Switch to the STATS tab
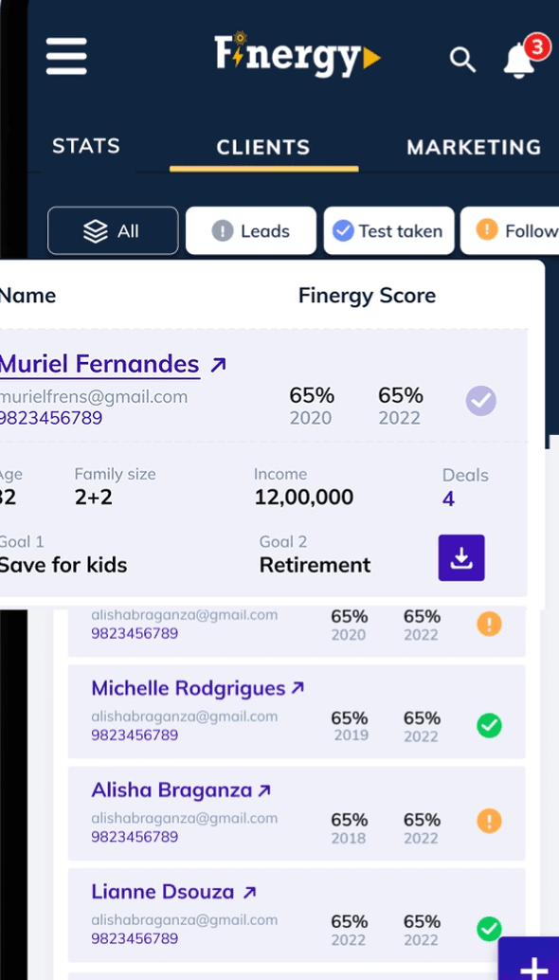The height and width of the screenshot is (980, 559). point(86,146)
